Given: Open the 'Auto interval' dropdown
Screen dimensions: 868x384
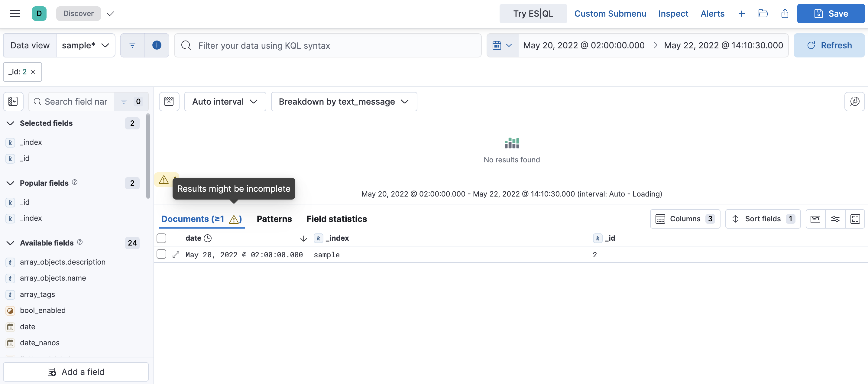Looking at the screenshot, I should click(223, 101).
